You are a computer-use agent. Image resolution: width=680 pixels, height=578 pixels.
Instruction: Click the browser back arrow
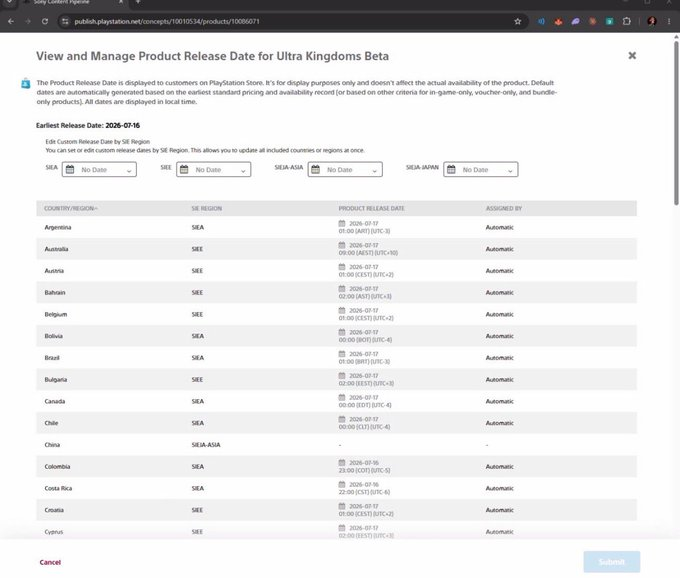tap(11, 21)
